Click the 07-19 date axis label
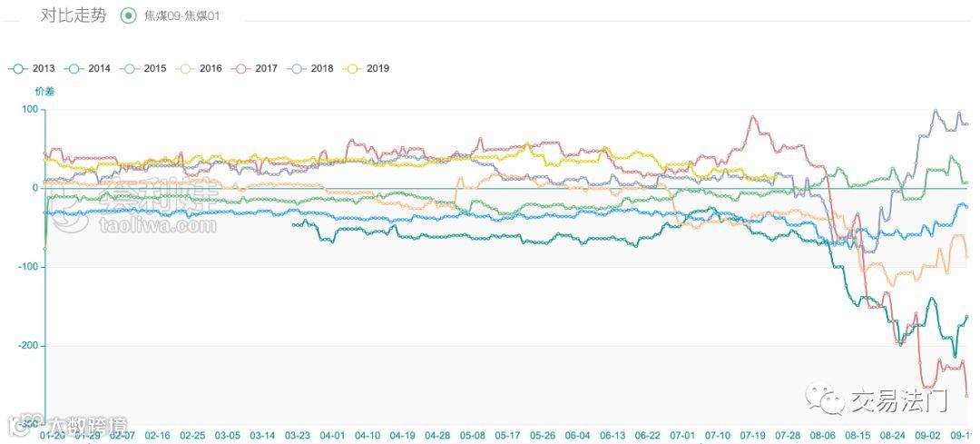 [752, 435]
